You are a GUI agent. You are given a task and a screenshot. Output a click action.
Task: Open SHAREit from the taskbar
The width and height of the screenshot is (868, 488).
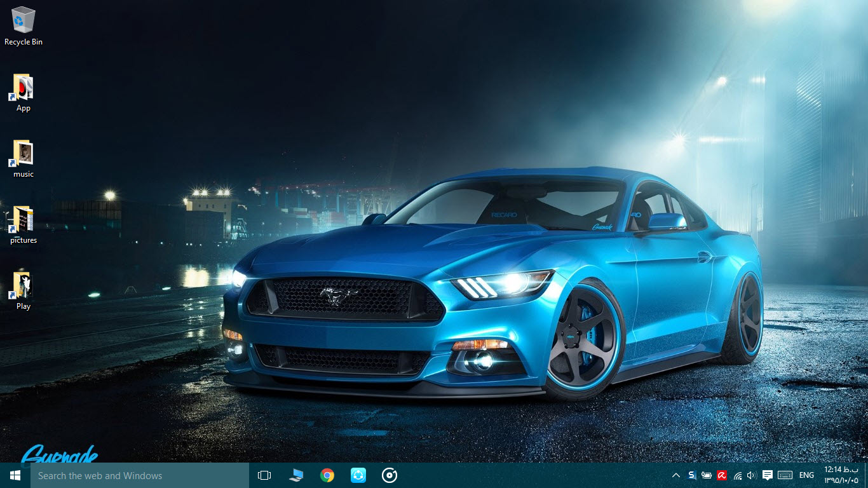point(358,475)
